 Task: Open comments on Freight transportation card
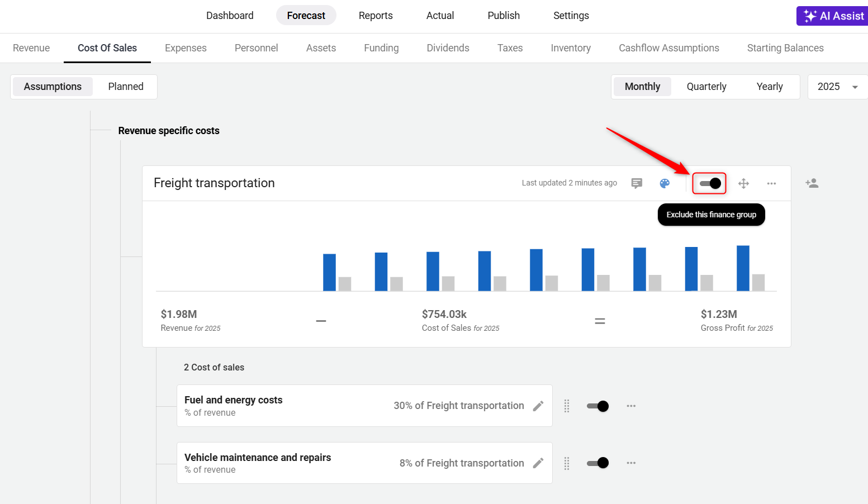[637, 183]
